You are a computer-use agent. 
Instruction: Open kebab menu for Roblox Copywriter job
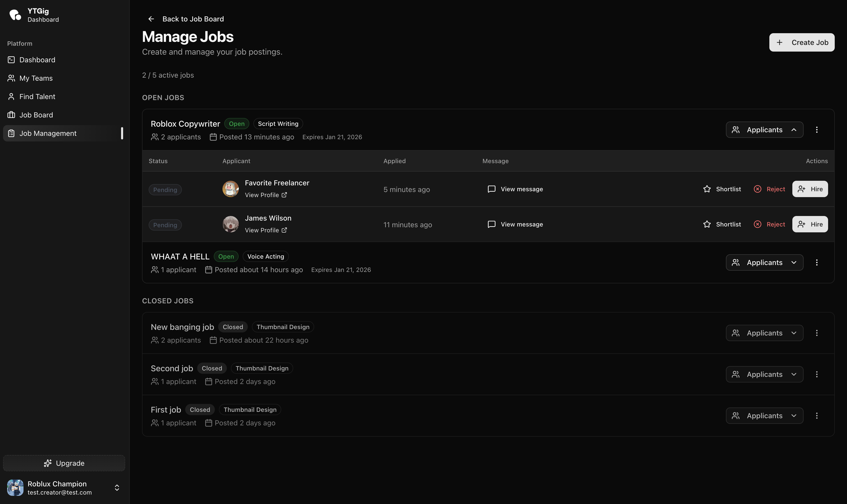click(817, 130)
